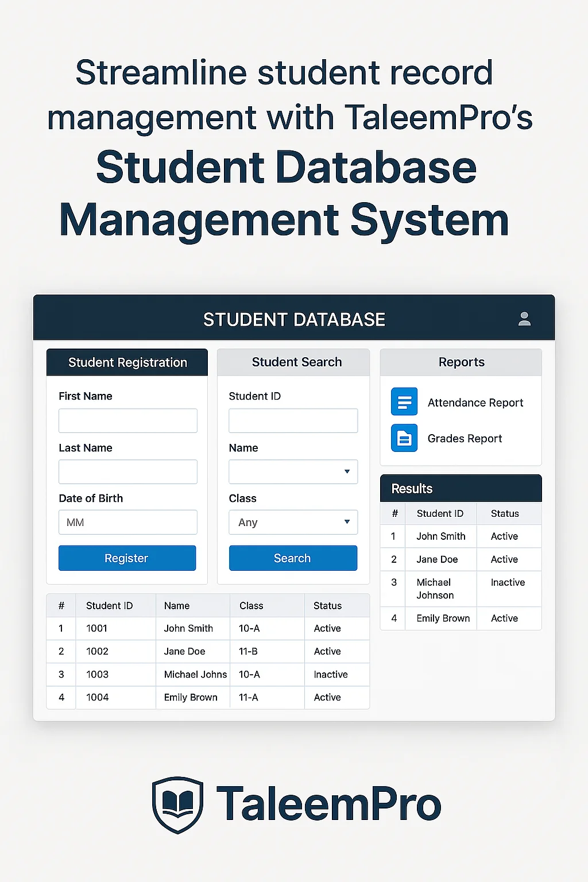
Task: Focus the First Name input field
Action: 127,421
